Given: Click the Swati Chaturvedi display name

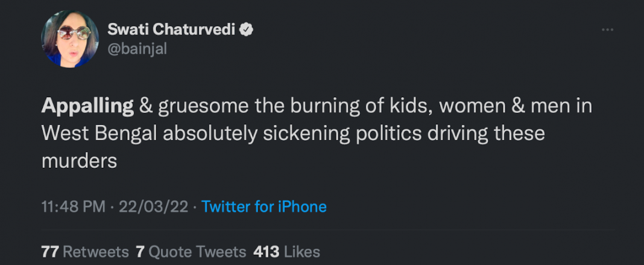Looking at the screenshot, I should point(172,29).
